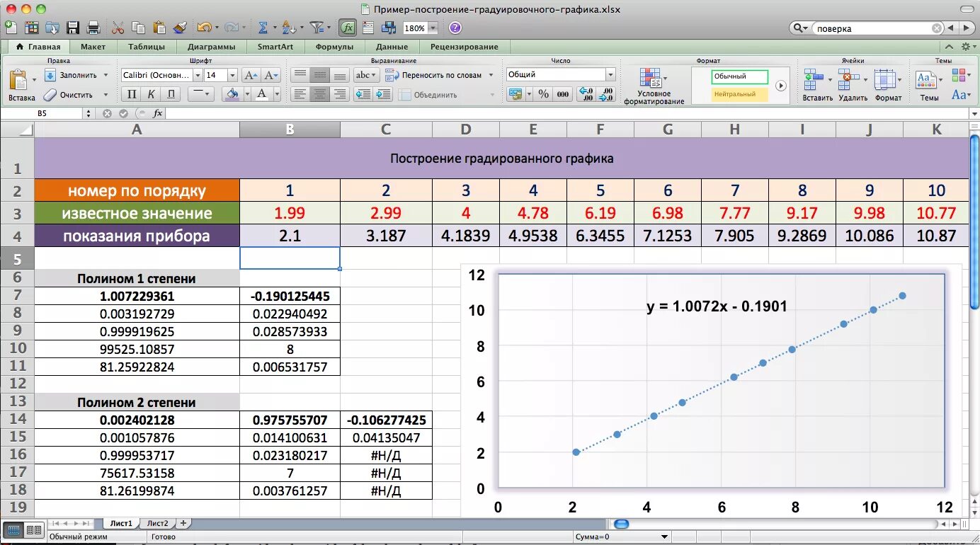Open the number format Общий dropdown

[610, 74]
